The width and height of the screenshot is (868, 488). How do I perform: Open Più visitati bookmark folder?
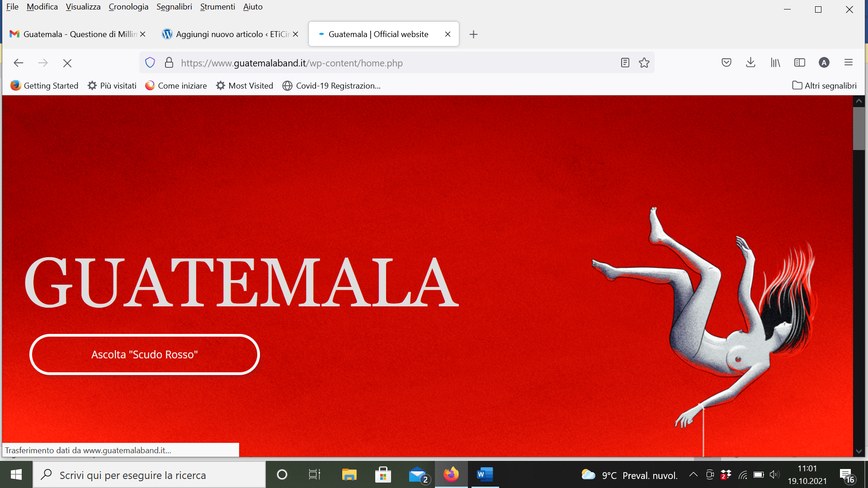pos(112,86)
